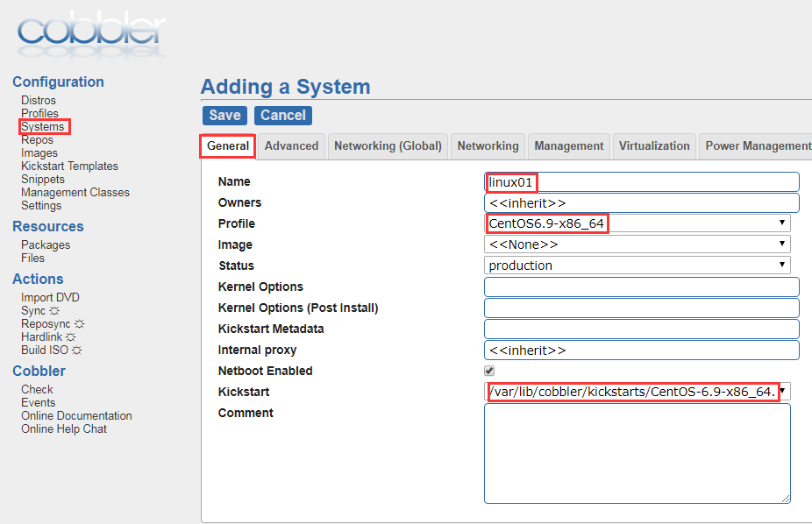Screen dimensions: 812x524
Task: Click inside the Comment text area
Action: point(637,453)
